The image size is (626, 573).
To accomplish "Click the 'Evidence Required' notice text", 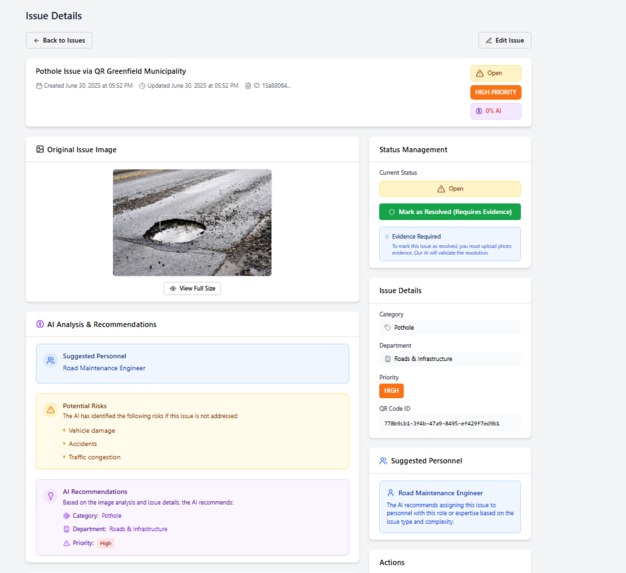I will pos(416,236).
